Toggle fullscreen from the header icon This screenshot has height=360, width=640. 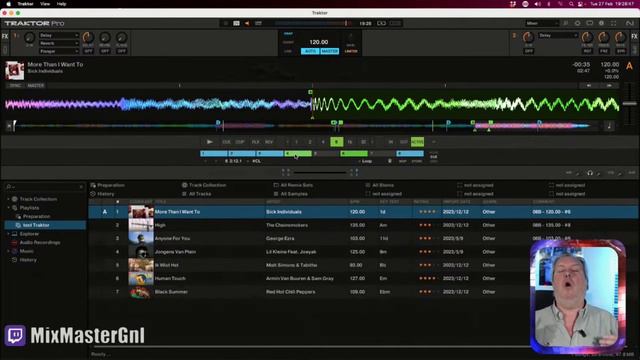(x=613, y=23)
